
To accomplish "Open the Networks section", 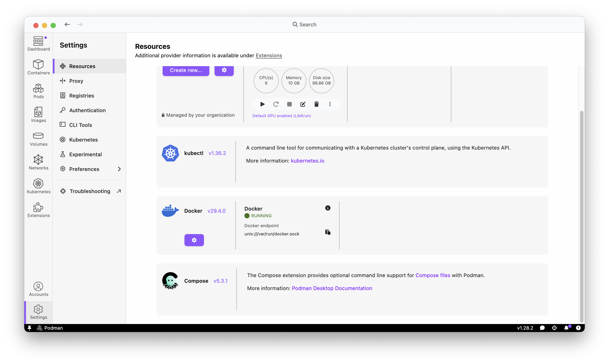I will point(38,162).
